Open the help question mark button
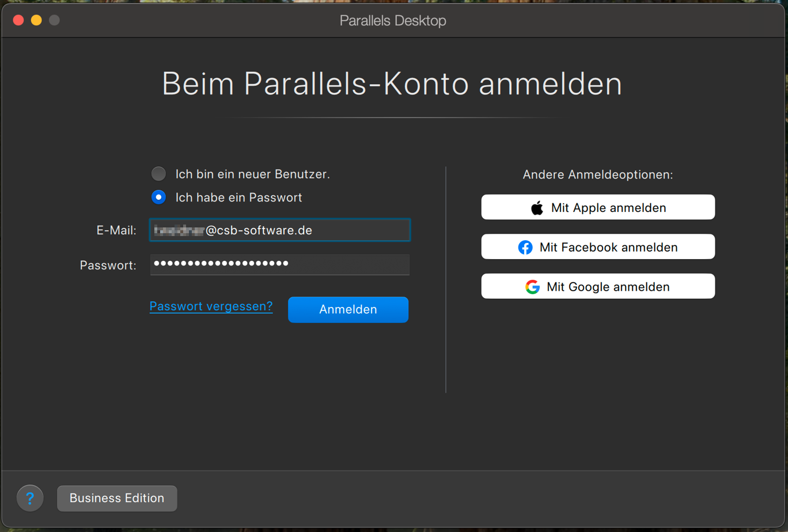Screen dimensions: 788x532 pos(31,498)
